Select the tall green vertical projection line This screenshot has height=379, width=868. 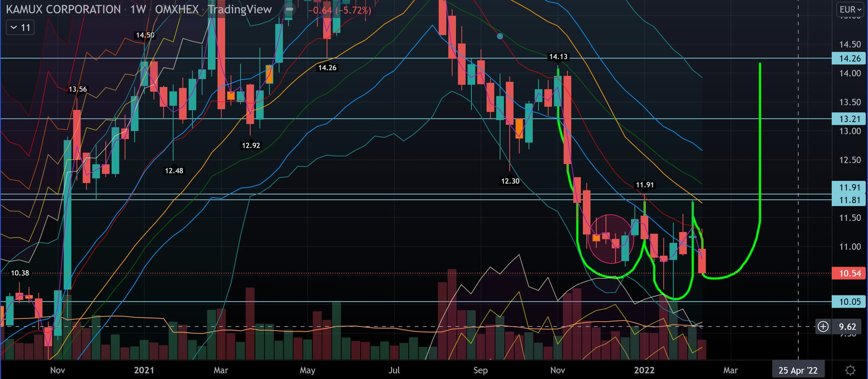pos(760,136)
